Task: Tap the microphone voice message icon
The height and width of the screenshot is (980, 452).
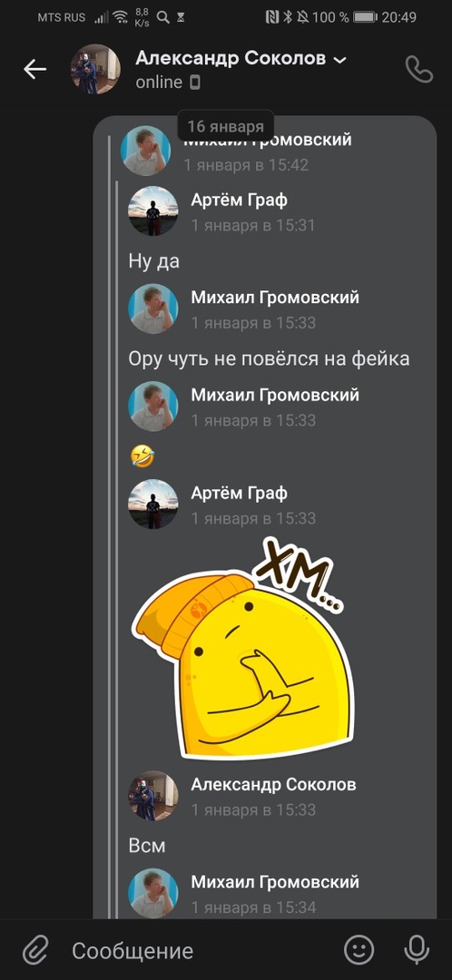Action: pos(417,950)
